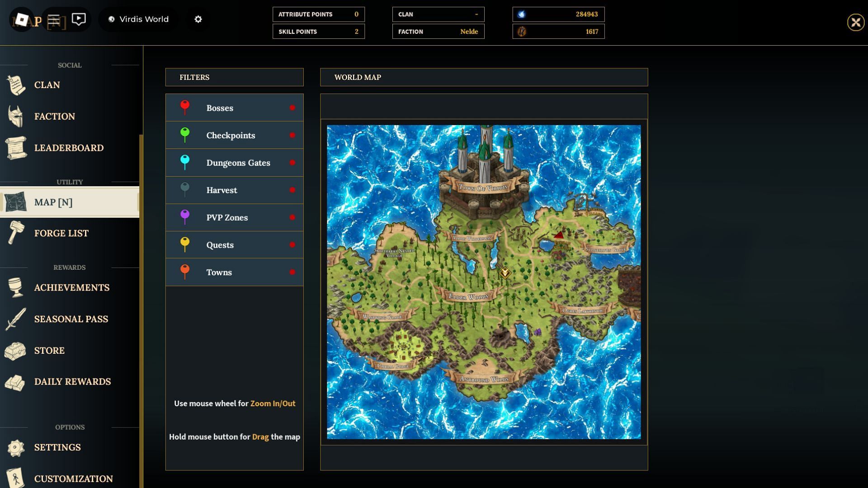Click the world map thumbnail
Viewport: 868px width, 488px height.
483,281
